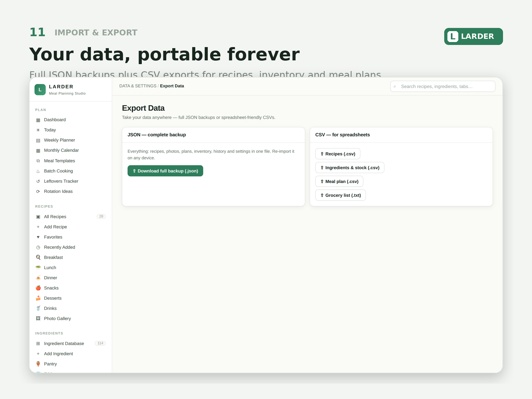
Task: Click the Batch Cooking steam icon
Action: (x=38, y=171)
